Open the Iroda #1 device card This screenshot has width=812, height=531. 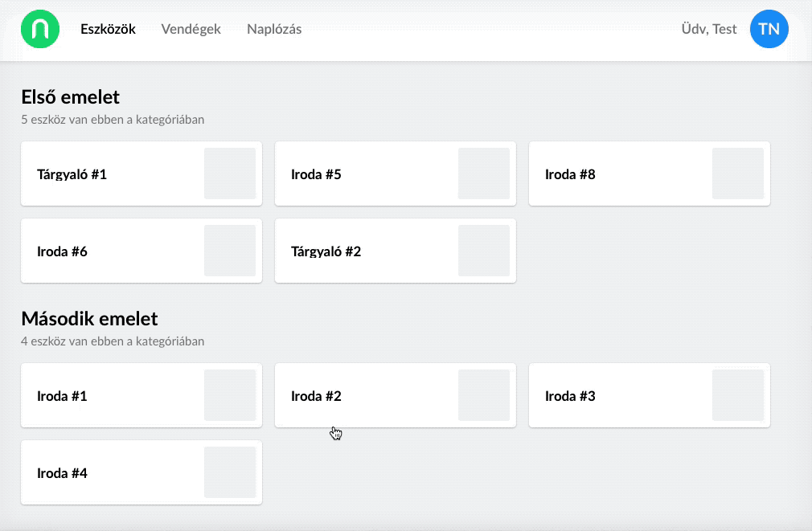[x=113, y=396]
